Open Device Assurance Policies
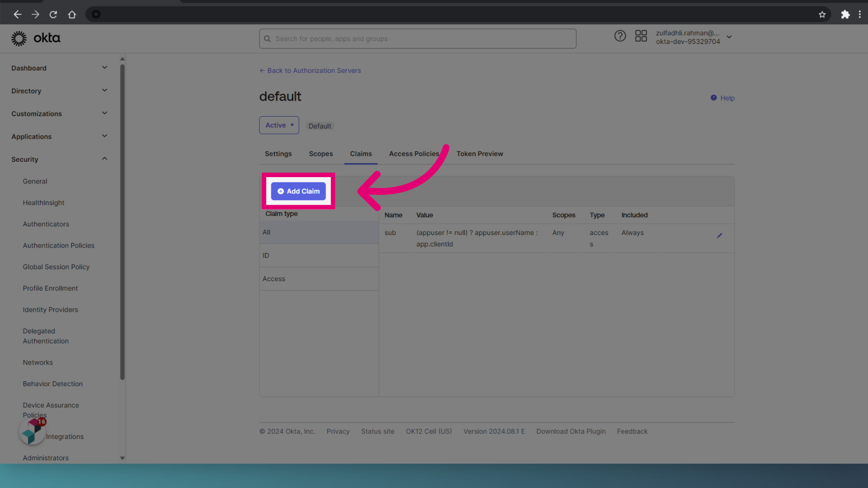The image size is (868, 488). (x=51, y=410)
